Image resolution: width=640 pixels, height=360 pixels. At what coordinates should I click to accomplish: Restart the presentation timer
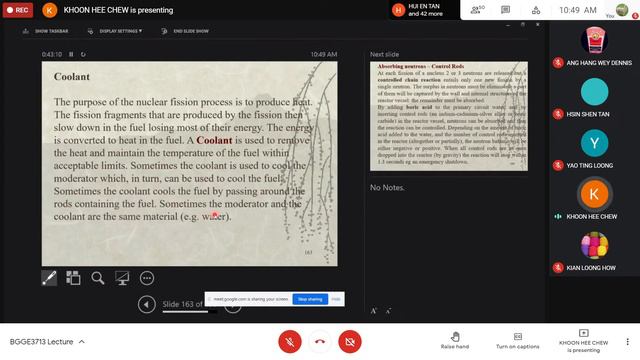click(83, 54)
